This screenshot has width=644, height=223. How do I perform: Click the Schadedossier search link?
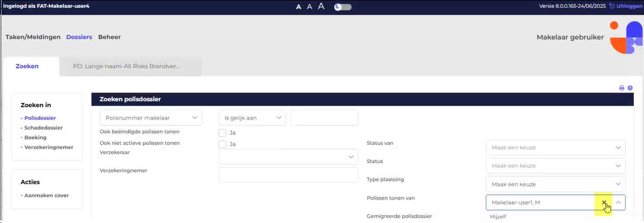click(43, 128)
